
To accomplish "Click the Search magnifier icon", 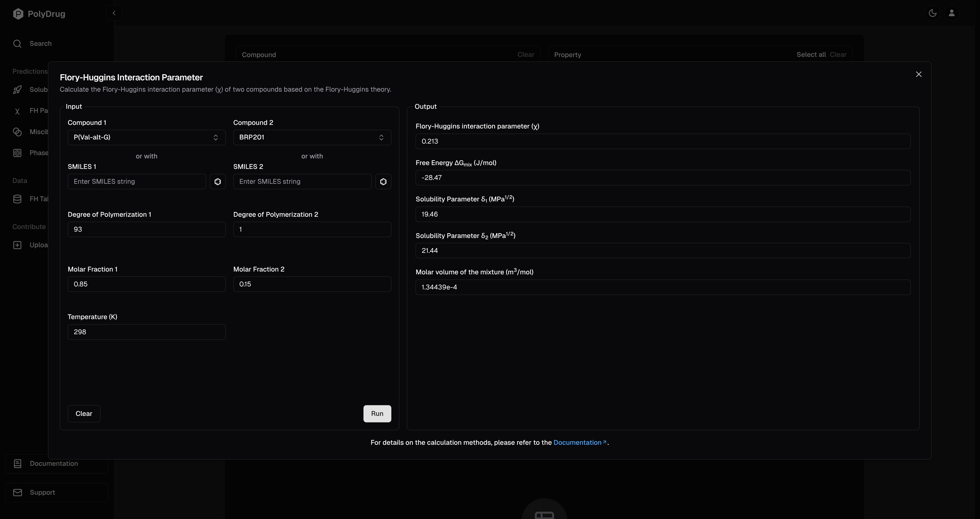I will pos(17,44).
